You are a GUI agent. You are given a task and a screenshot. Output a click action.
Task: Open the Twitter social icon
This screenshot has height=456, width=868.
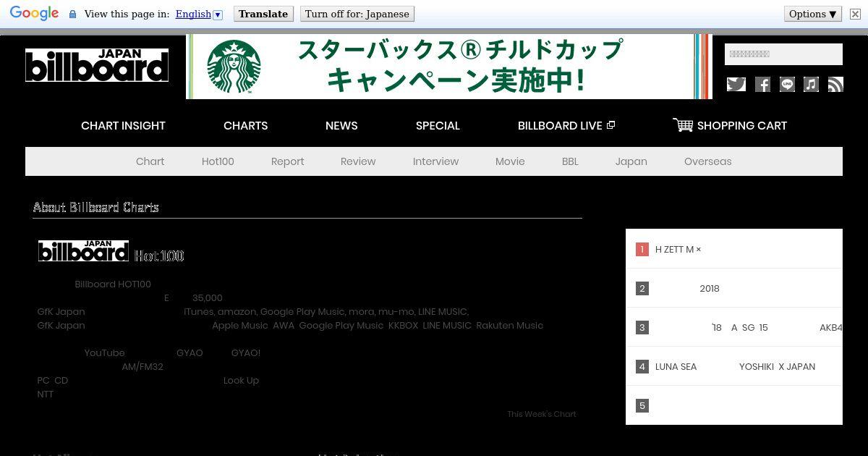[736, 85]
